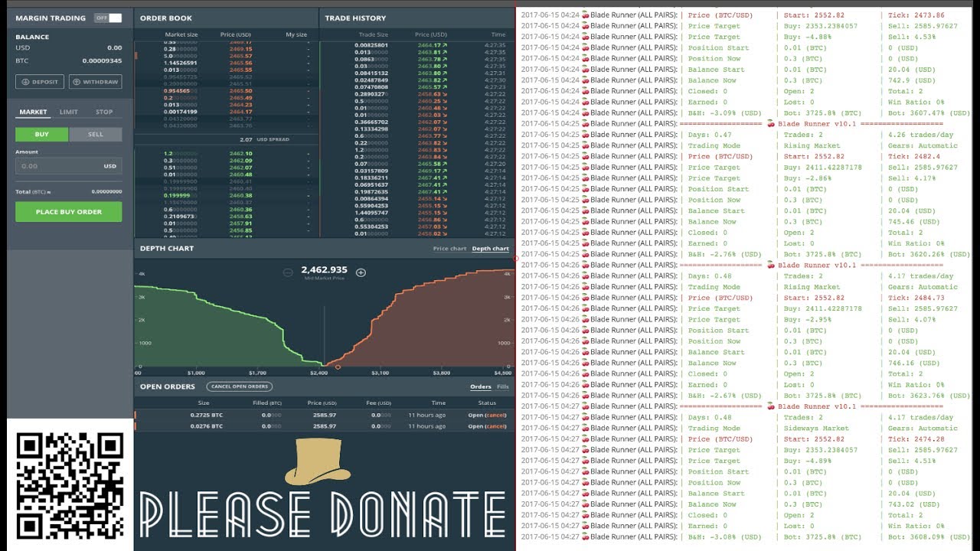Click order book bid price 2458.63
980x551 pixels.
pos(241,217)
